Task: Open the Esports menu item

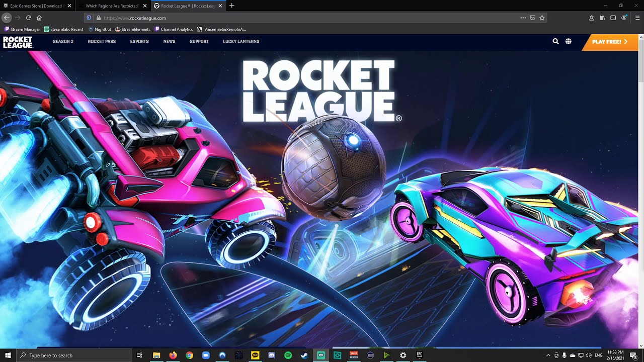Action: coord(139,41)
